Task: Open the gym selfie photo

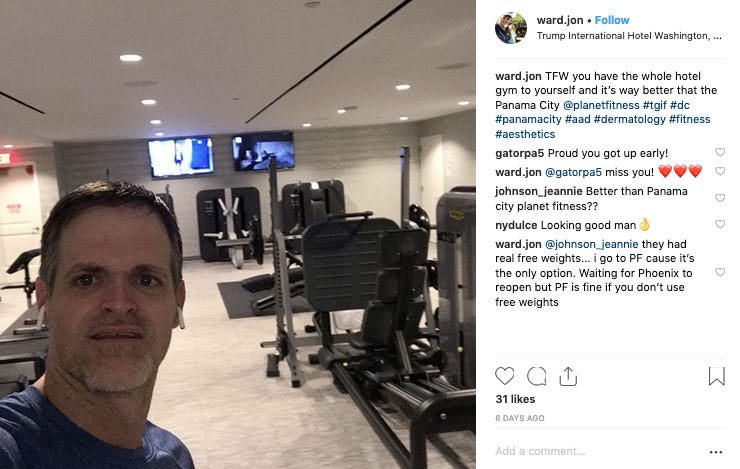Action: click(238, 234)
